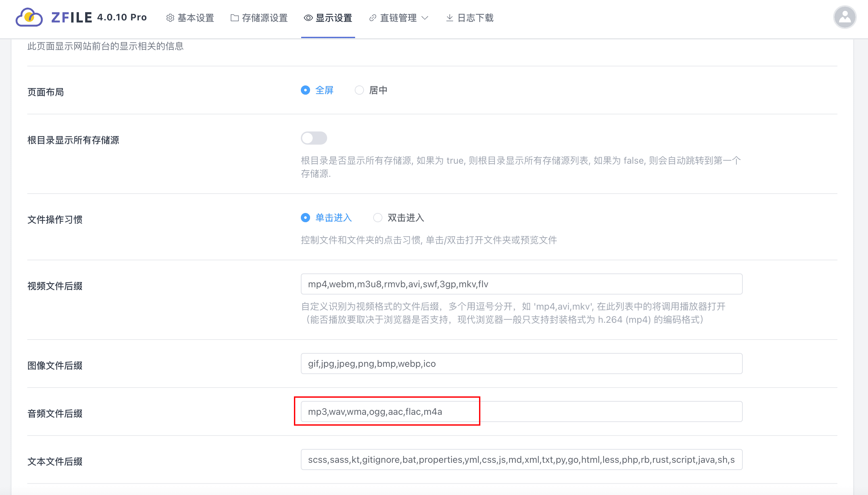Click the 视频文件后缀 input field

pos(521,284)
